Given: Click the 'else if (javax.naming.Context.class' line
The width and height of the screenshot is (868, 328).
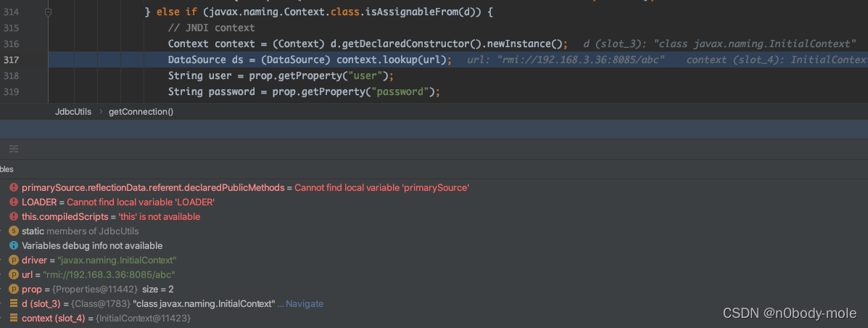Looking at the screenshot, I should (x=318, y=12).
